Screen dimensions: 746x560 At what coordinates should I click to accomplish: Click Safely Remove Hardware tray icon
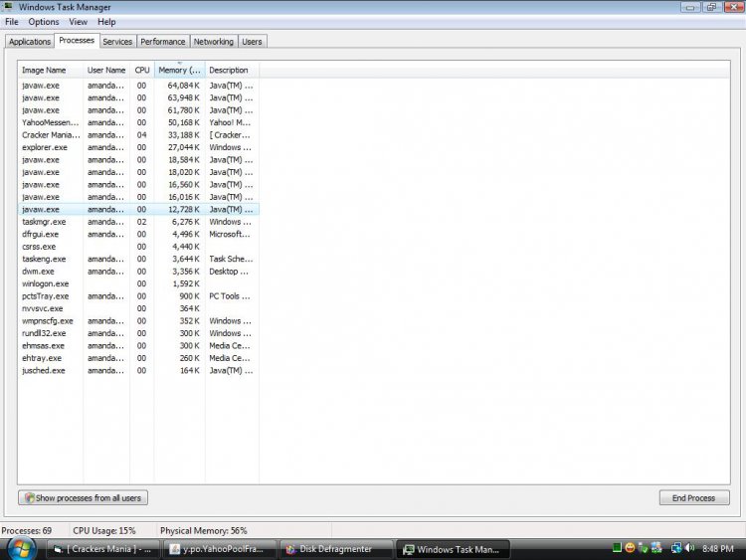click(x=643, y=548)
